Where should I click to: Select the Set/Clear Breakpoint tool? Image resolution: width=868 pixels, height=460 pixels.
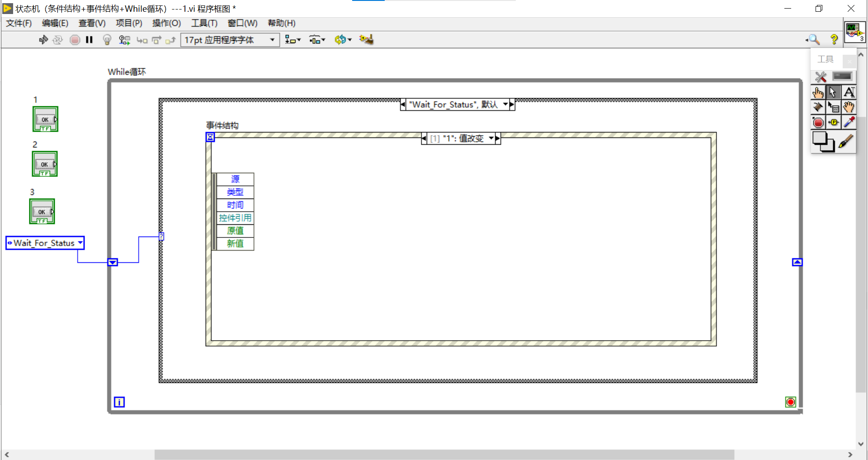(x=818, y=122)
